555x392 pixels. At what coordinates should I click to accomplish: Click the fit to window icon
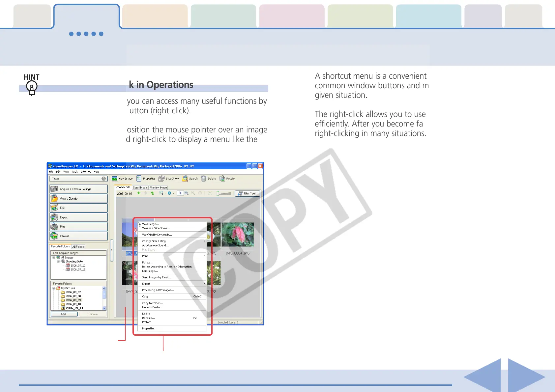(x=210, y=193)
